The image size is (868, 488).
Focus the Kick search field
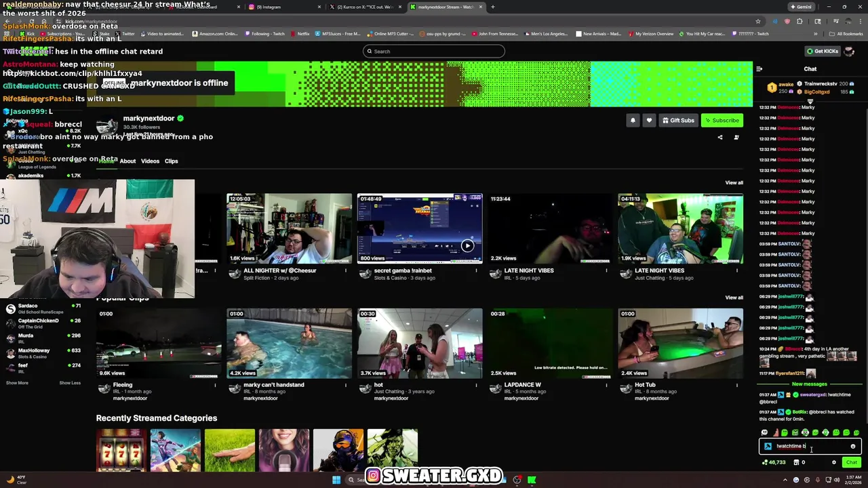(x=433, y=52)
